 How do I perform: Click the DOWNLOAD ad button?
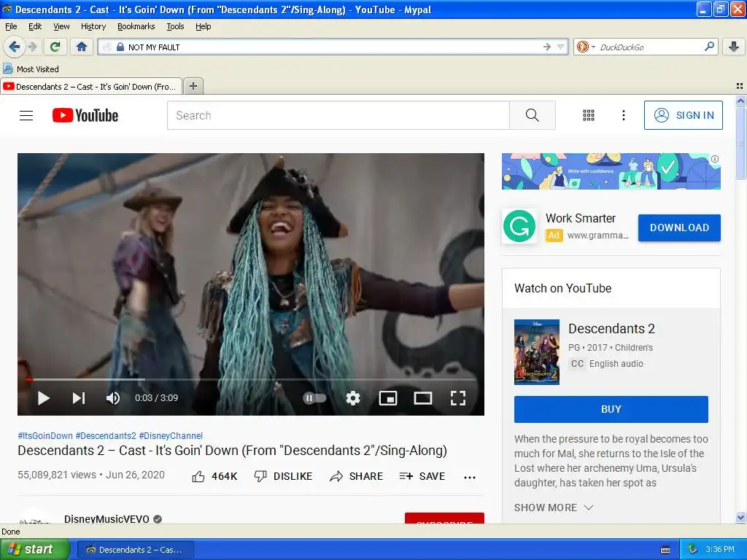click(x=679, y=227)
